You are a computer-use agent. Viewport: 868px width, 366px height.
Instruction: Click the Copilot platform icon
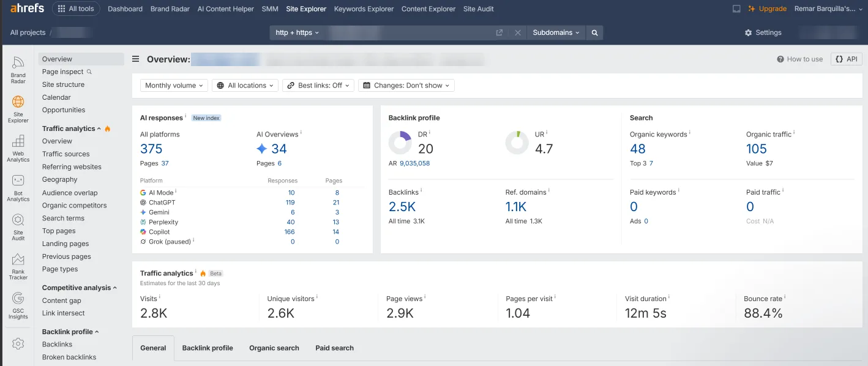point(143,231)
